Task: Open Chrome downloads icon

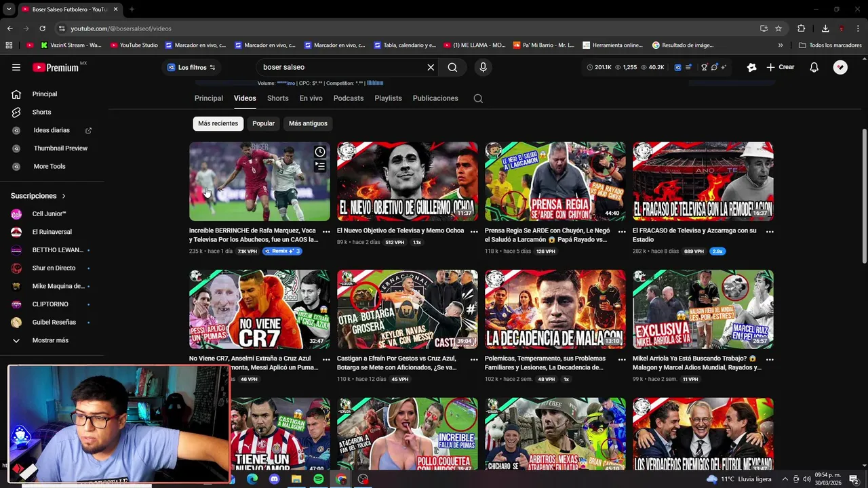Action: click(x=825, y=28)
